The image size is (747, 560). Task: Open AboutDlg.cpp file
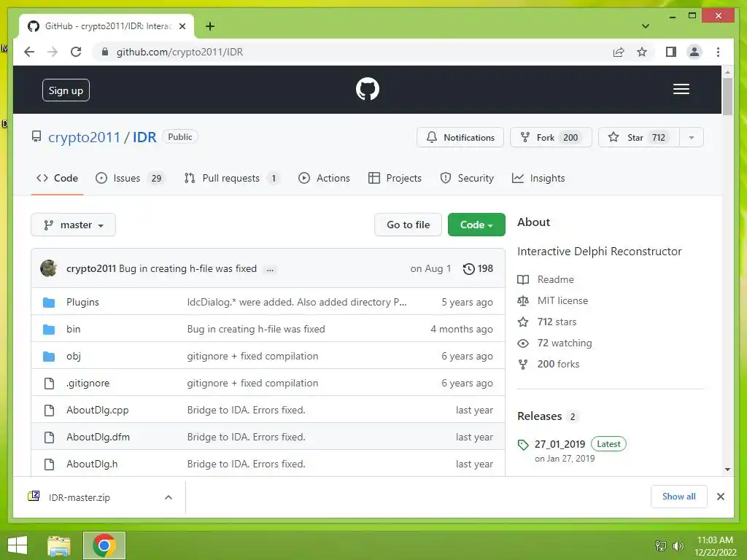tap(98, 410)
